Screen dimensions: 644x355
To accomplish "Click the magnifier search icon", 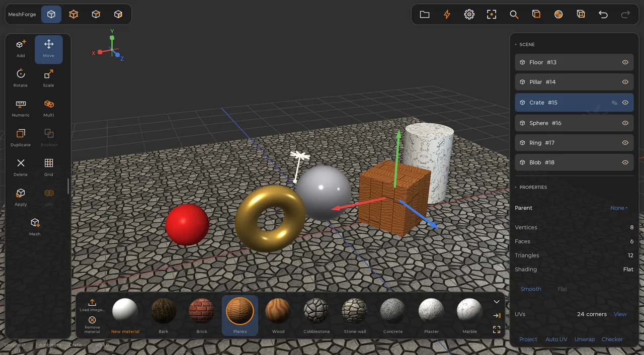I will point(514,15).
